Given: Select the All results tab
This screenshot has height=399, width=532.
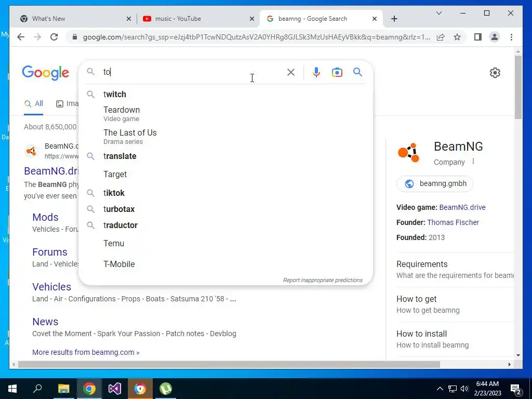Looking at the screenshot, I should coord(34,103).
